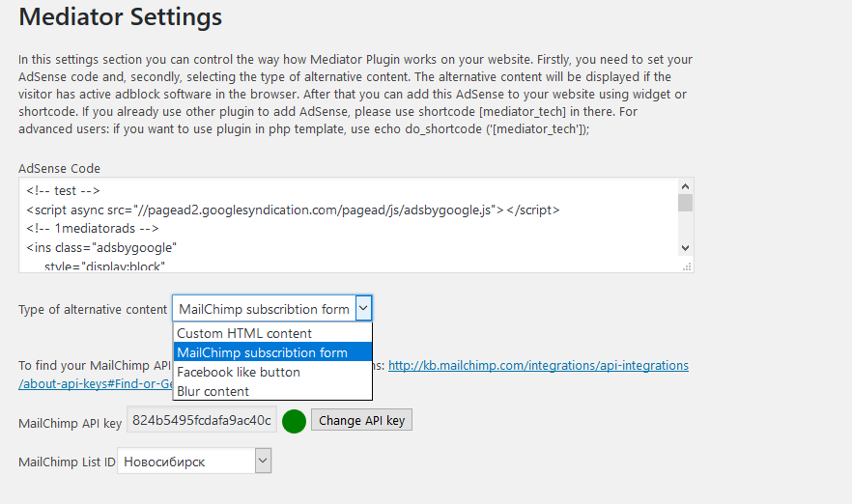Select the Facebook like button option
Image resolution: width=852 pixels, height=504 pixels.
coord(239,372)
